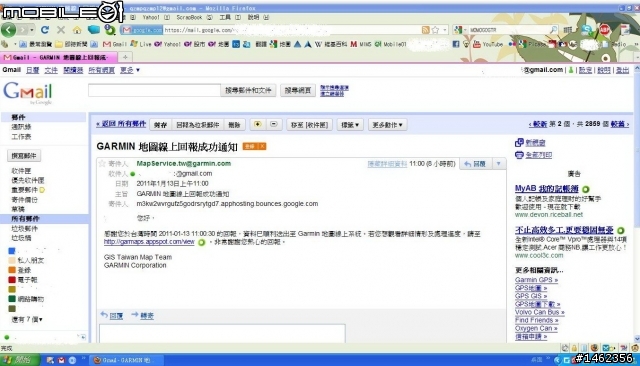Click the 撰寫郵件 compose mail button
640x366 pixels.
pos(24,155)
